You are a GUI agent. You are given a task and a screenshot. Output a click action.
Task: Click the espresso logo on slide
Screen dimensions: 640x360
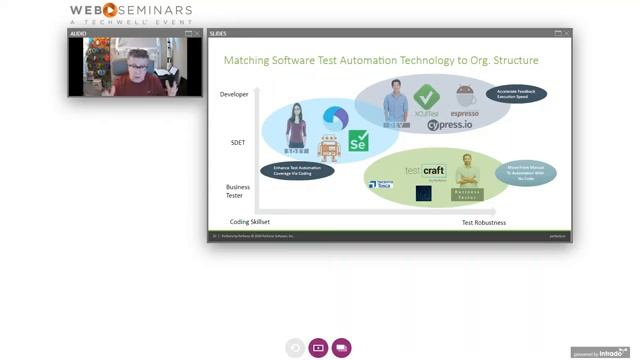pos(465,101)
